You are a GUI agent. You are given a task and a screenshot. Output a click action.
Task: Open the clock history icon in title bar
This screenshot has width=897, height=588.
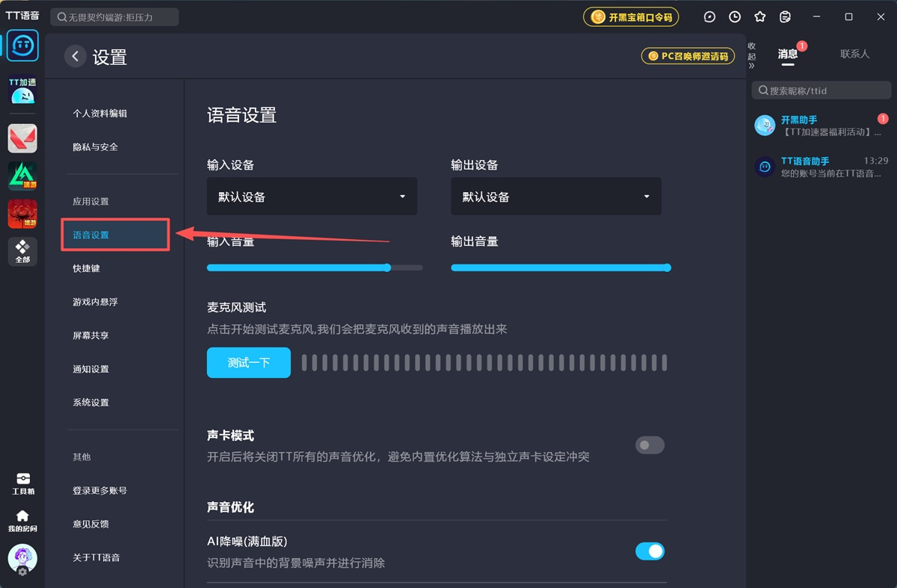click(x=734, y=16)
